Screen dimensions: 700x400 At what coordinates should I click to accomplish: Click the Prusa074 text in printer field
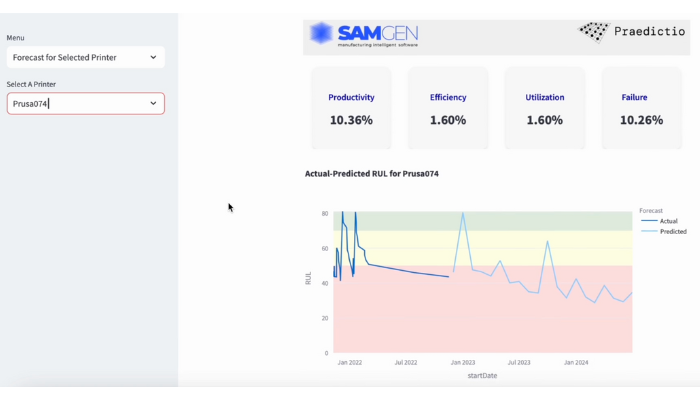pyautogui.click(x=30, y=104)
